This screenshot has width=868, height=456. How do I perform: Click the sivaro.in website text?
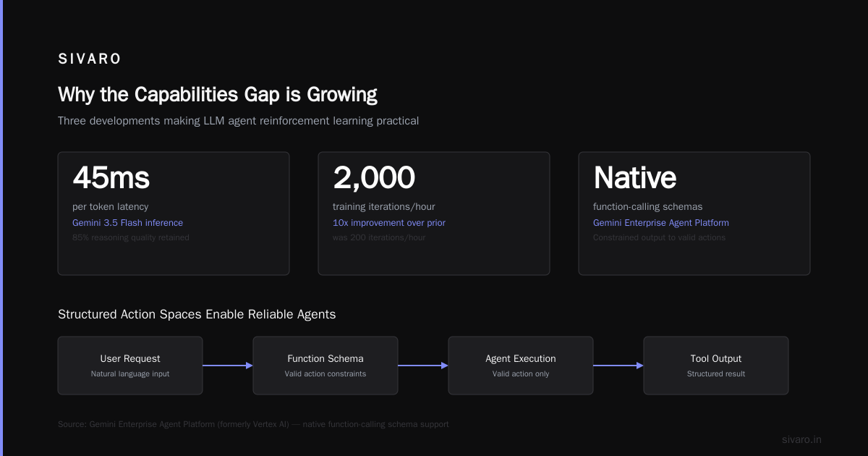click(x=802, y=439)
